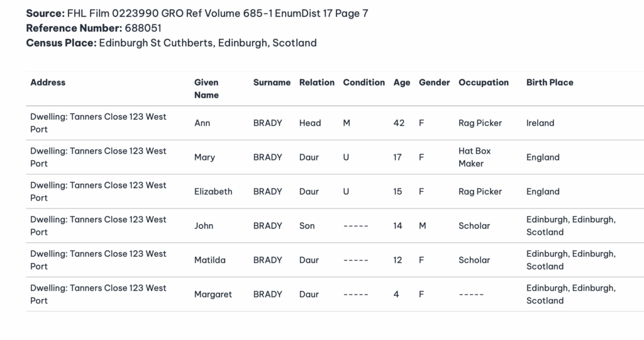
Task: Select the Son relation cell for John
Action: point(307,225)
